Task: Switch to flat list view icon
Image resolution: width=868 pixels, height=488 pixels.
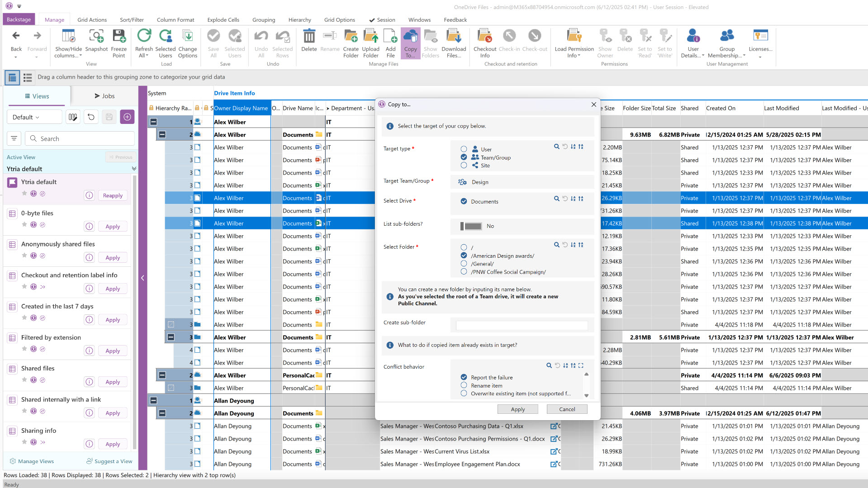Action: pyautogui.click(x=28, y=78)
